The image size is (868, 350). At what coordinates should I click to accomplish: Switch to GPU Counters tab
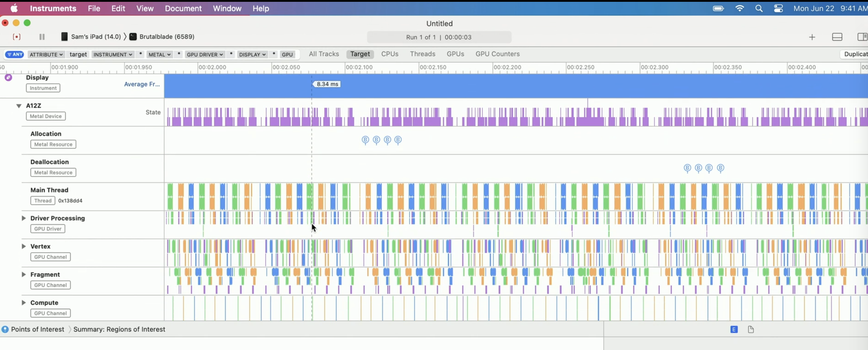coord(497,54)
